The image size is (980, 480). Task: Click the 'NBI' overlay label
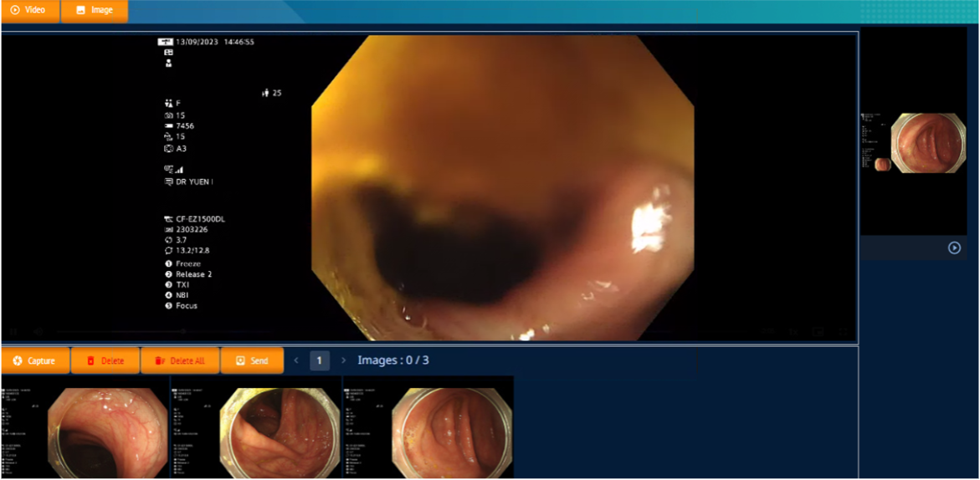click(182, 295)
